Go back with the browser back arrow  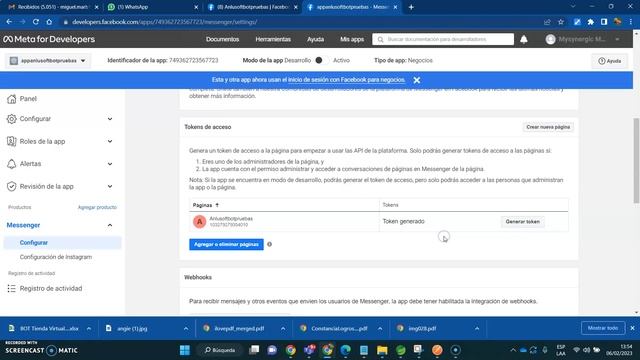[9, 22]
